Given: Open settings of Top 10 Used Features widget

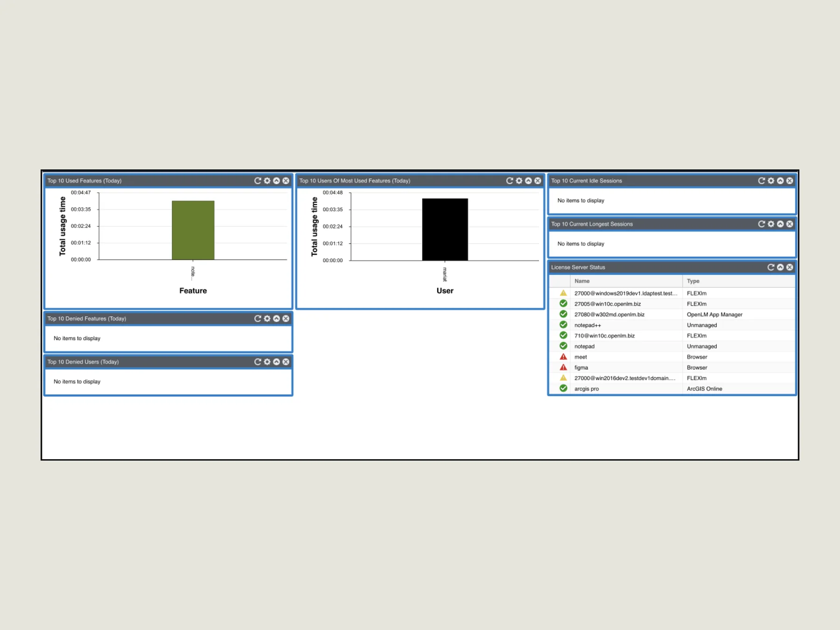Looking at the screenshot, I should (x=267, y=181).
